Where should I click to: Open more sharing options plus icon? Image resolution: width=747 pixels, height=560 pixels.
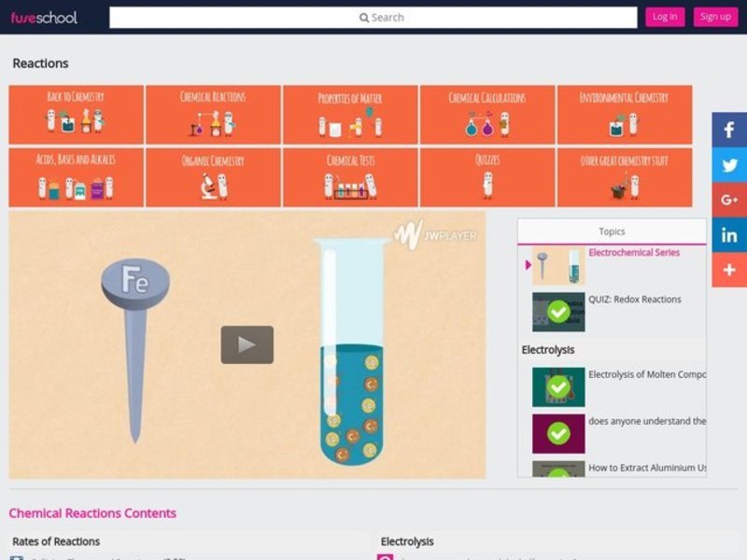[x=729, y=270]
